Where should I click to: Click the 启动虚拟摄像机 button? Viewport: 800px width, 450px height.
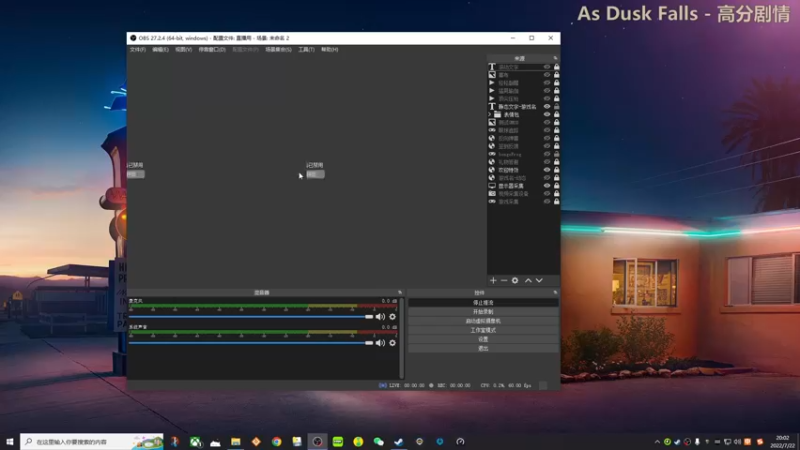coord(483,321)
